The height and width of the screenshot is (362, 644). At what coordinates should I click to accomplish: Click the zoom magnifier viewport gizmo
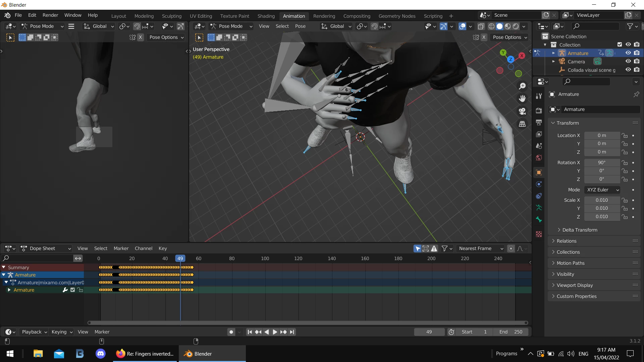click(522, 86)
